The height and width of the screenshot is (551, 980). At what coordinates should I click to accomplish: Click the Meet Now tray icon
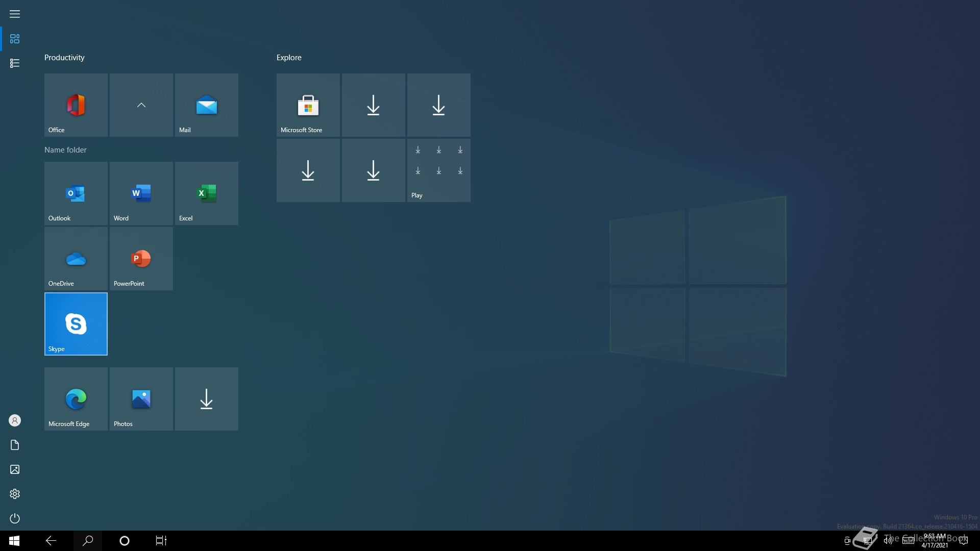click(847, 541)
